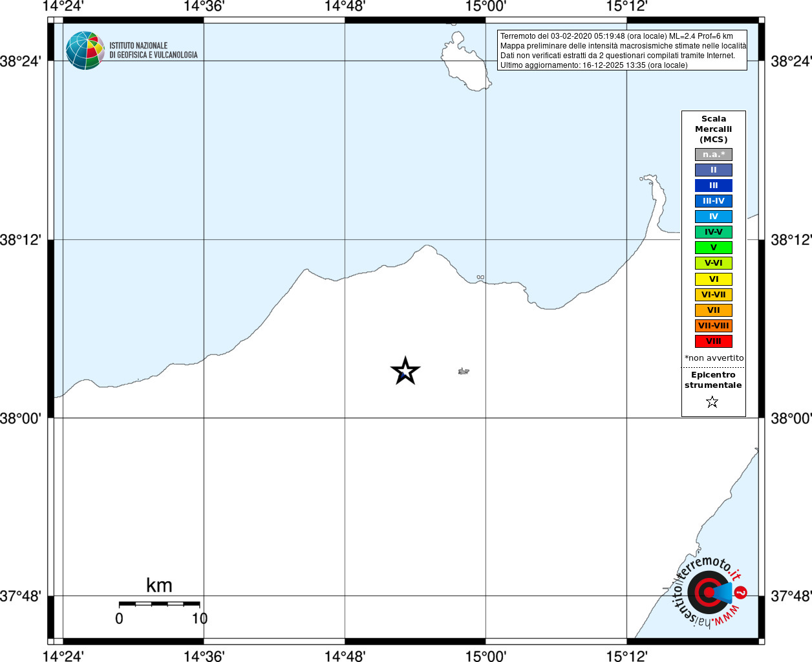Click the scale bar's '0' value

pos(119,619)
